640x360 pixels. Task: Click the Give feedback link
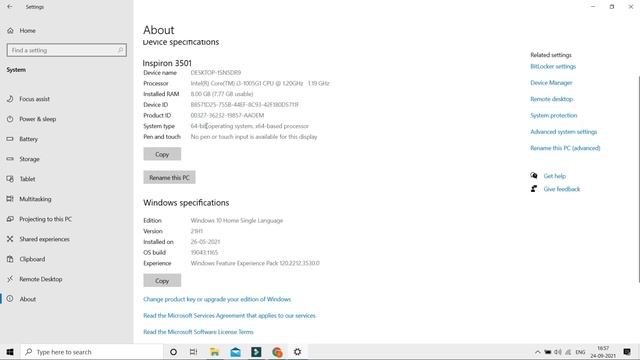coord(562,189)
